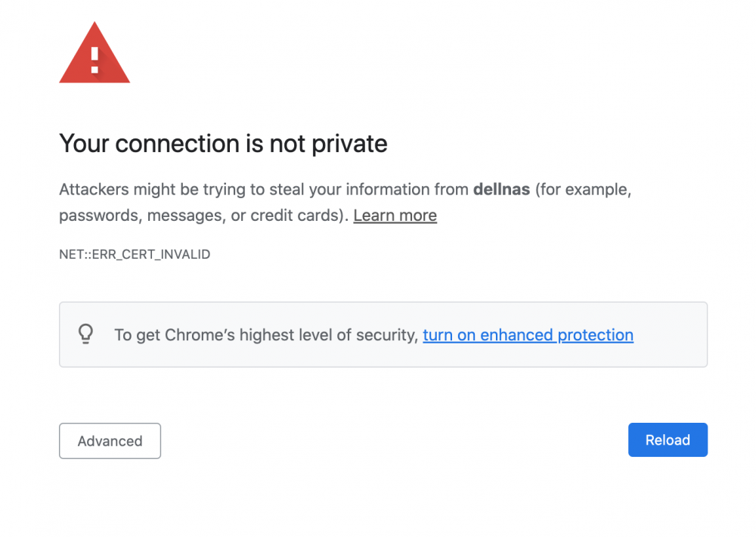Screen dimensions: 756x537
Task: Click the word 'protection' in the blue link
Action: (596, 335)
